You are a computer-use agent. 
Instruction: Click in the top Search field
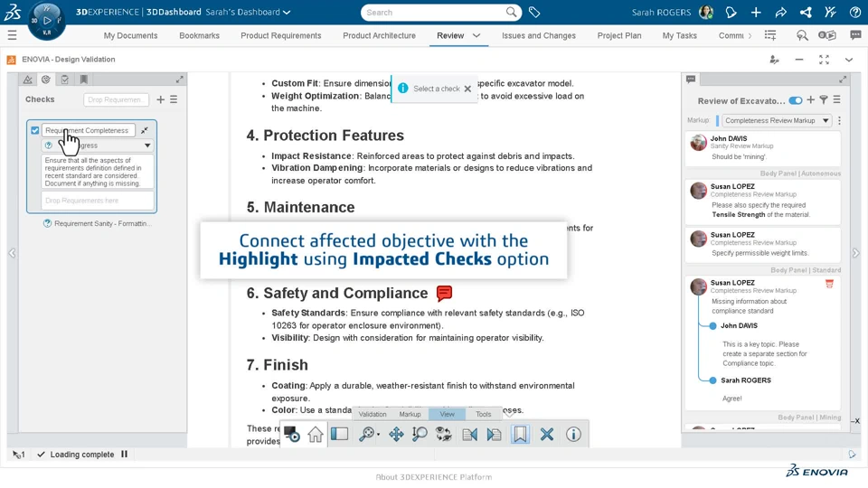(x=433, y=12)
